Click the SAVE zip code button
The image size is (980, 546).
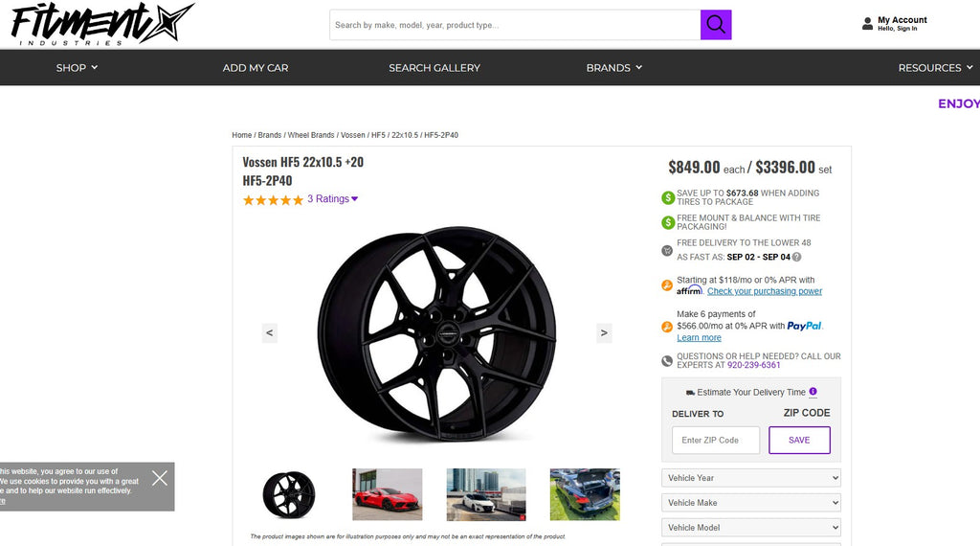point(799,441)
